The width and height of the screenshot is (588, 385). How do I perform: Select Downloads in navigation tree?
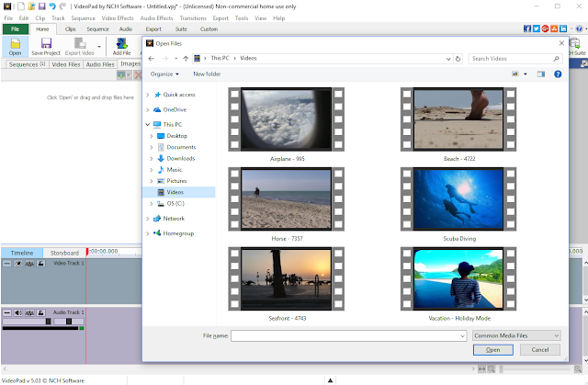point(181,159)
